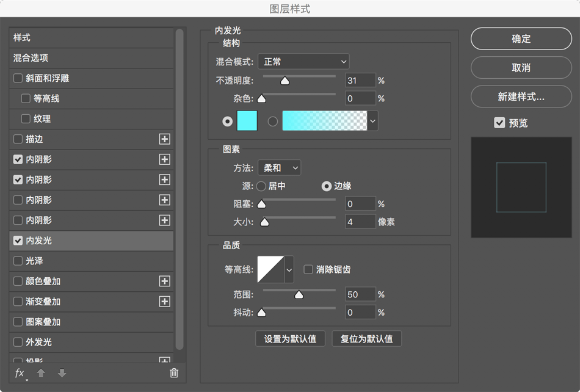
Task: Select 样式 in left panel
Action: pos(91,38)
